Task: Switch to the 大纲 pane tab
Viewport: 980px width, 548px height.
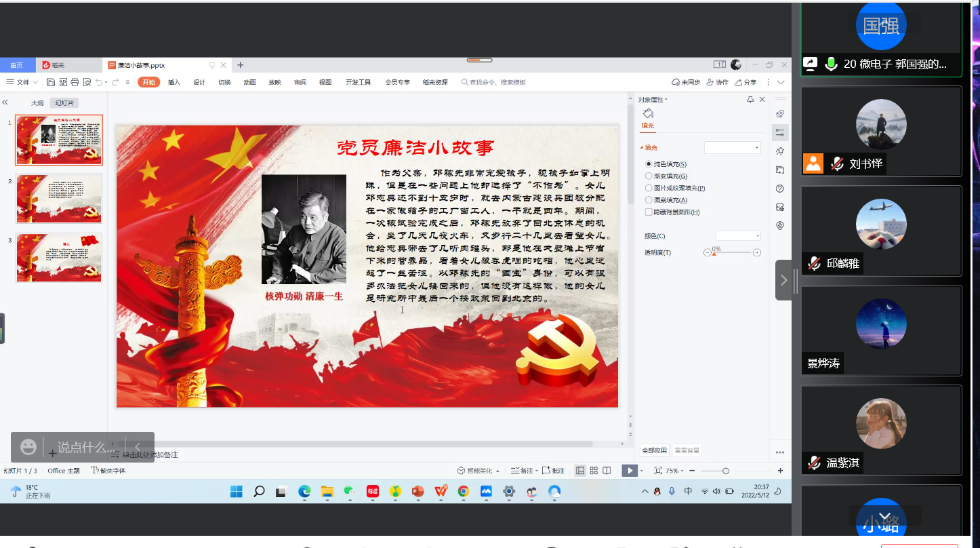Action: 37,103
